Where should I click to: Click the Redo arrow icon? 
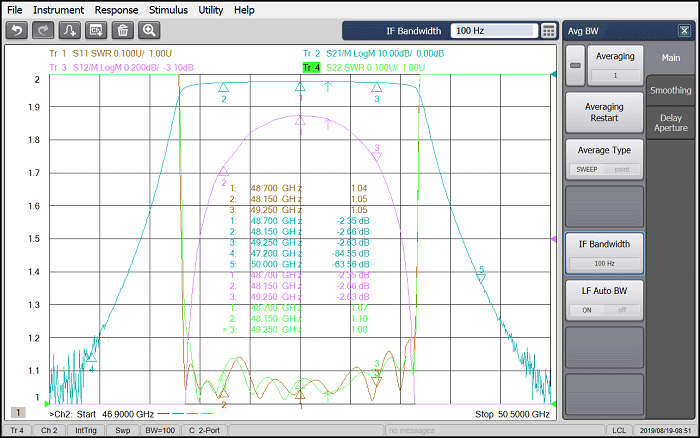(x=43, y=30)
